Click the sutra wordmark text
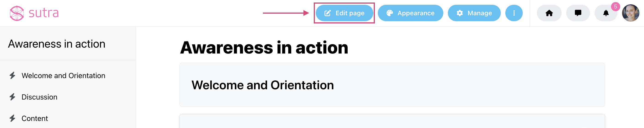Viewport: 644px width, 128px height. click(43, 13)
